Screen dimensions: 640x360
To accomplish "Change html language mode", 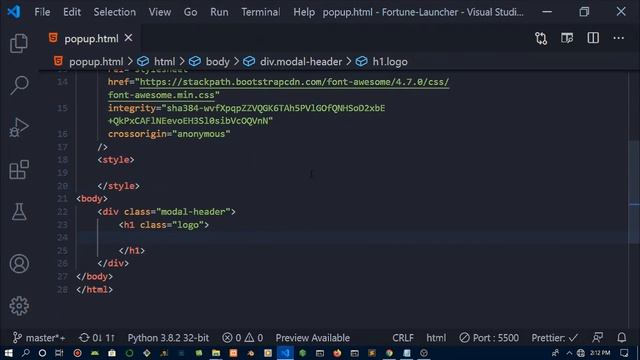I will 436,338.
